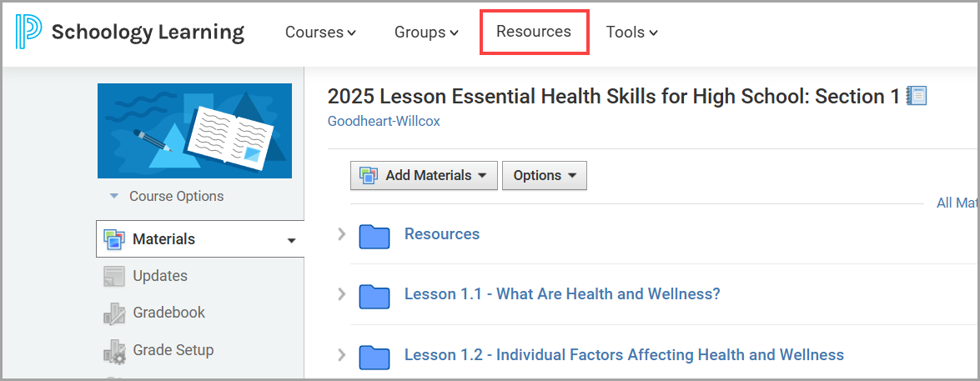Open the Resources top navigation item

click(534, 32)
